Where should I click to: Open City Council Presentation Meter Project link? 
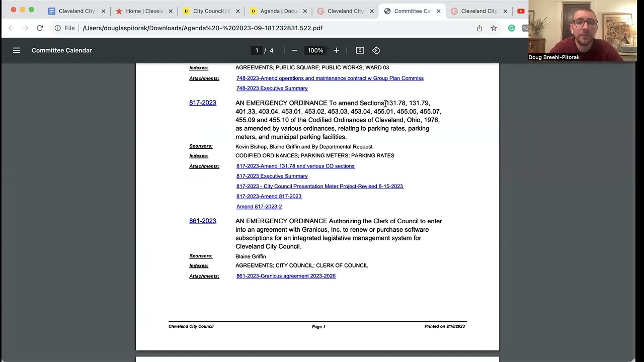click(319, 186)
